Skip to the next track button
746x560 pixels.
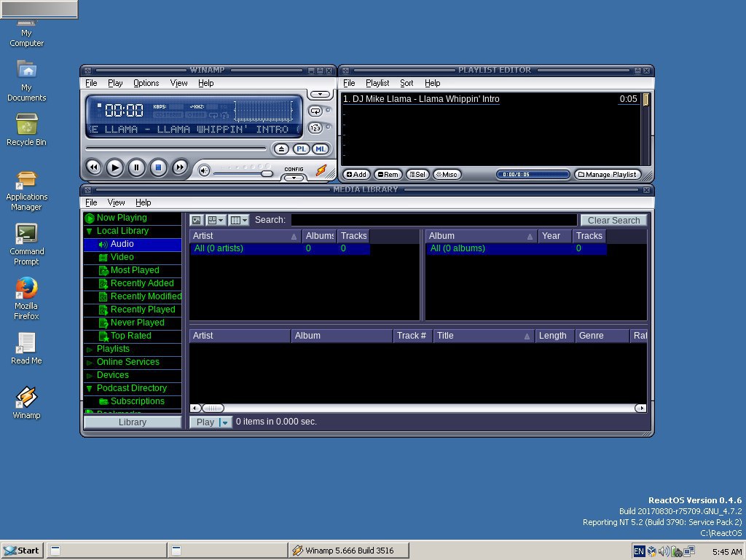click(180, 167)
